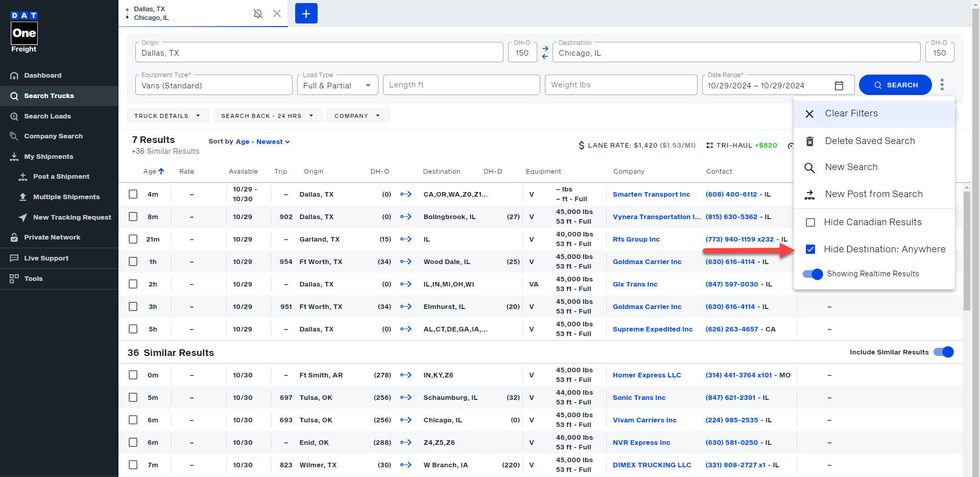Viewport: 980px width, 477px height.
Task: Click the Origin Dallas, TX input field
Action: tap(319, 53)
